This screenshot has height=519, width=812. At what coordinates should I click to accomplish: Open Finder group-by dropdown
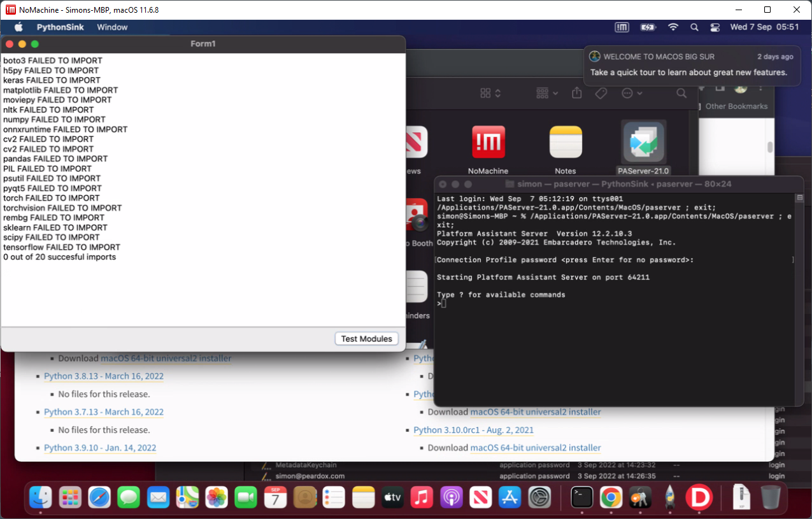pyautogui.click(x=546, y=93)
